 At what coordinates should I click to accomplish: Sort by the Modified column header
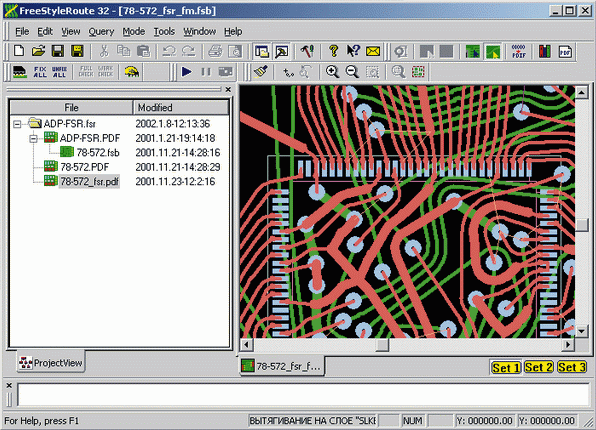(x=181, y=108)
